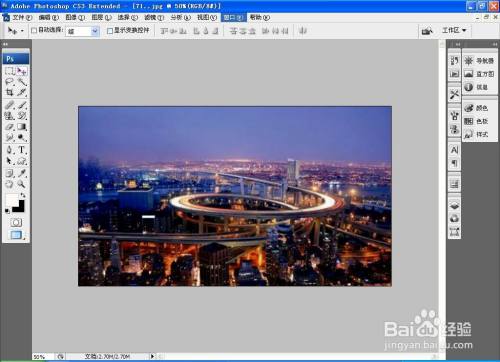Select the Notes tool

click(x=9, y=173)
